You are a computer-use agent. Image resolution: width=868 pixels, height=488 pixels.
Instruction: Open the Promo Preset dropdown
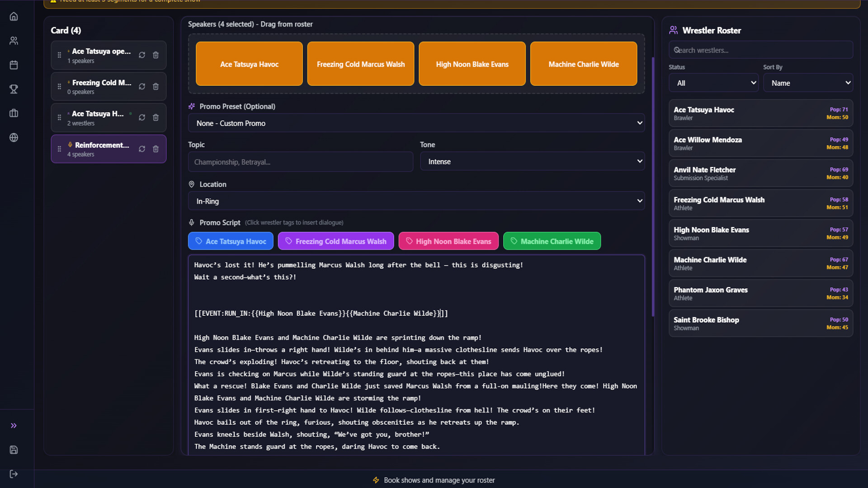(416, 122)
